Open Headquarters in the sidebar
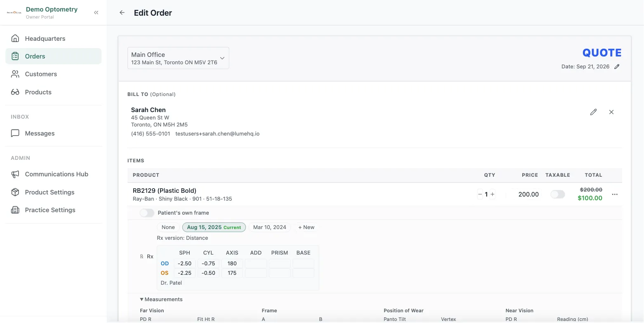The width and height of the screenshot is (644, 323). coord(54,38)
